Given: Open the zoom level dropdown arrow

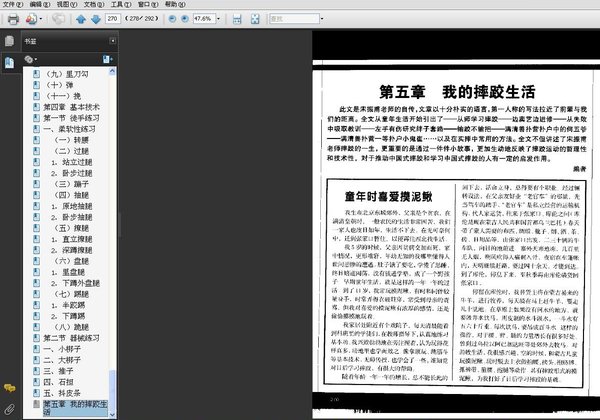Looking at the screenshot, I should pos(218,18).
